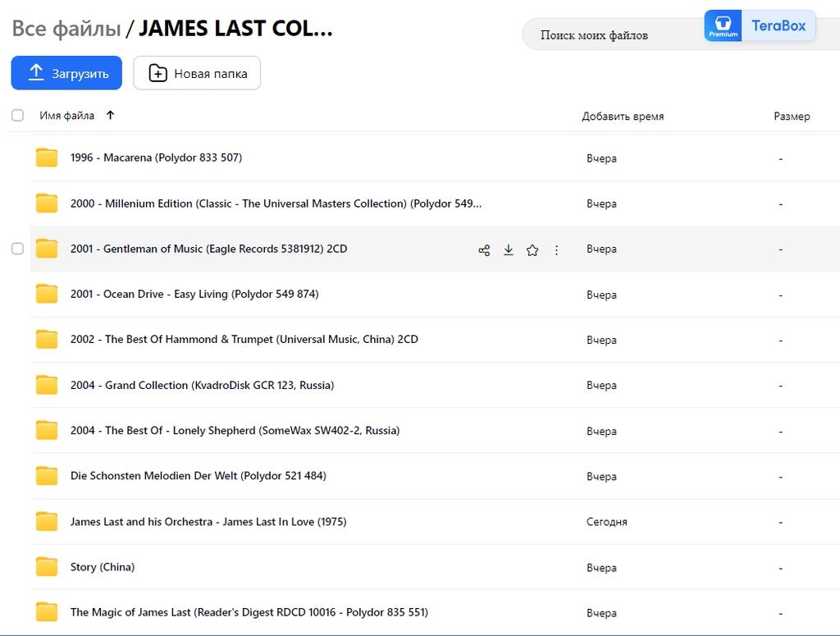Click folder icon of Lonely Shepherd row

47,430
